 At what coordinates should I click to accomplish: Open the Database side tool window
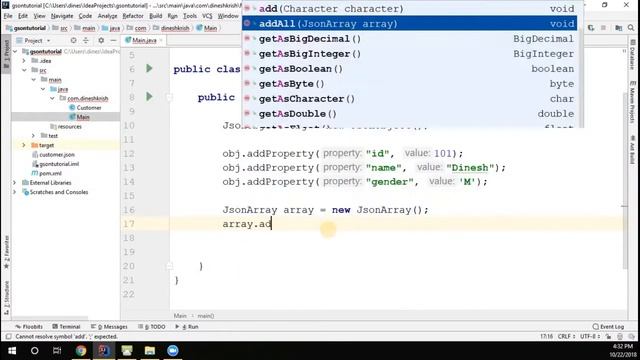(x=633, y=55)
